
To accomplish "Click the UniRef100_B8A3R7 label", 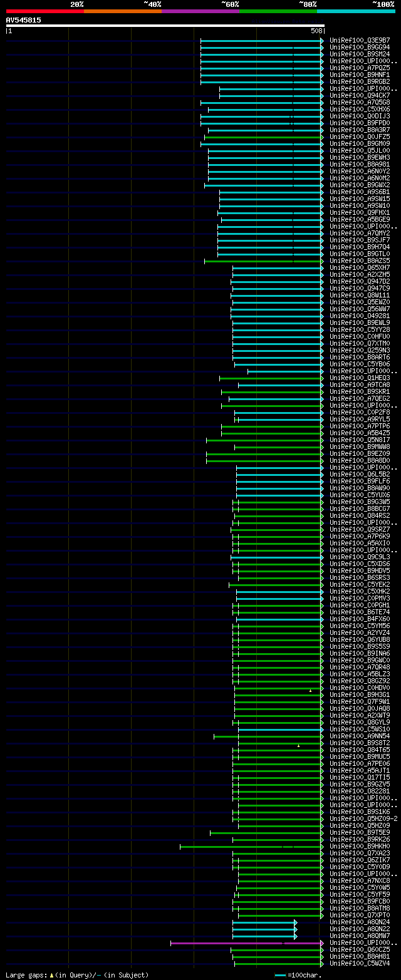I will [x=360, y=130].
